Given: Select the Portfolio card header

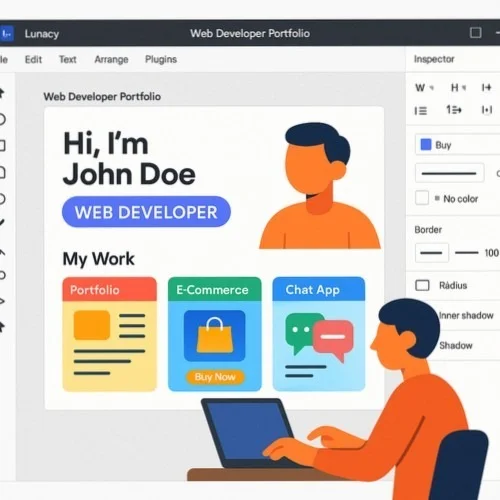Looking at the screenshot, I should point(110,289).
